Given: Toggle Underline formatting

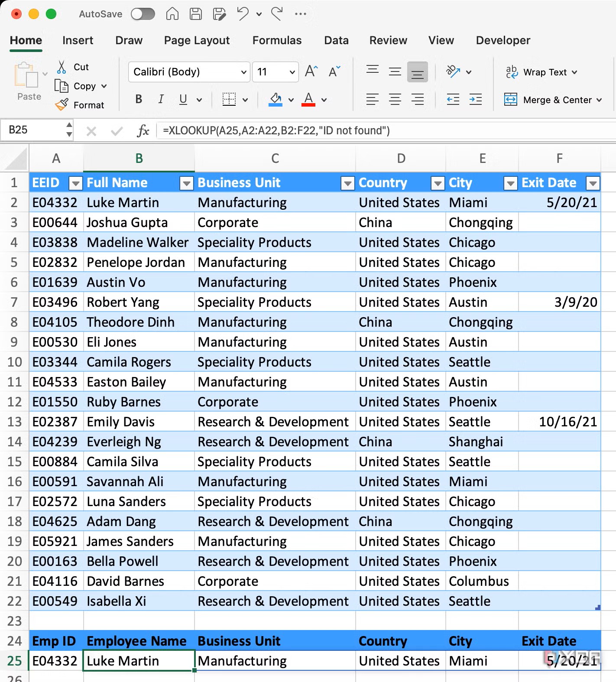Looking at the screenshot, I should 183,99.
